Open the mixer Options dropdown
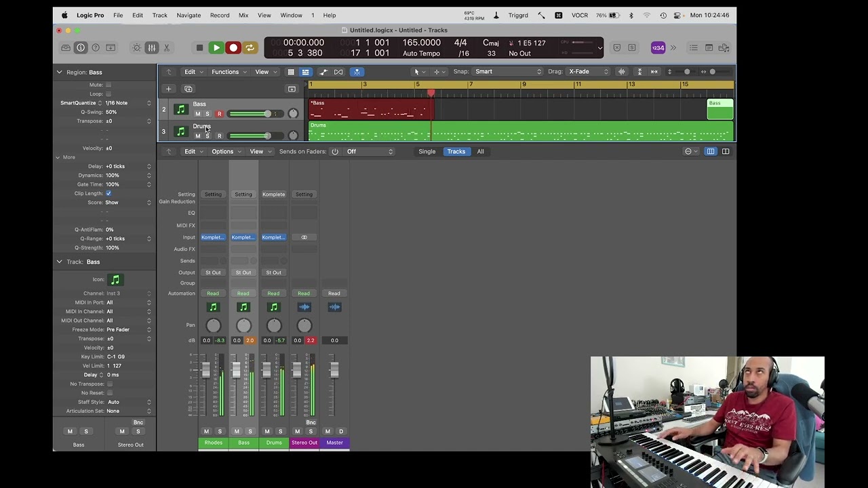 click(226, 152)
